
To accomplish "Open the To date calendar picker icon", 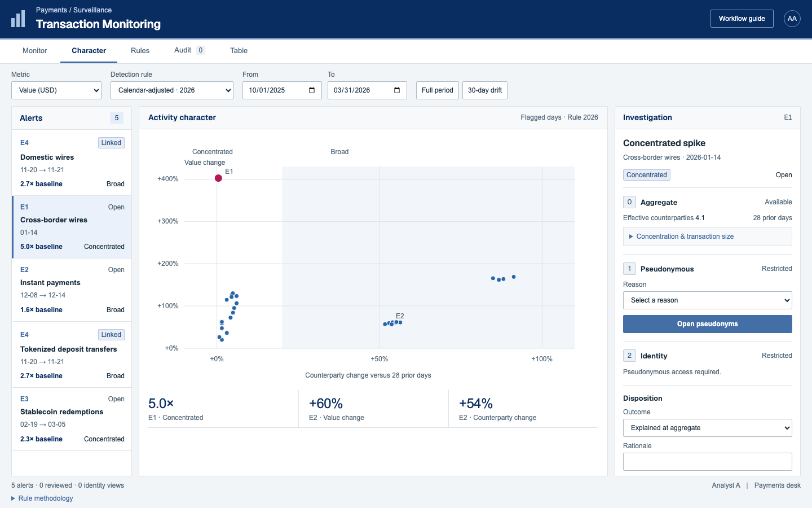I will [x=397, y=90].
